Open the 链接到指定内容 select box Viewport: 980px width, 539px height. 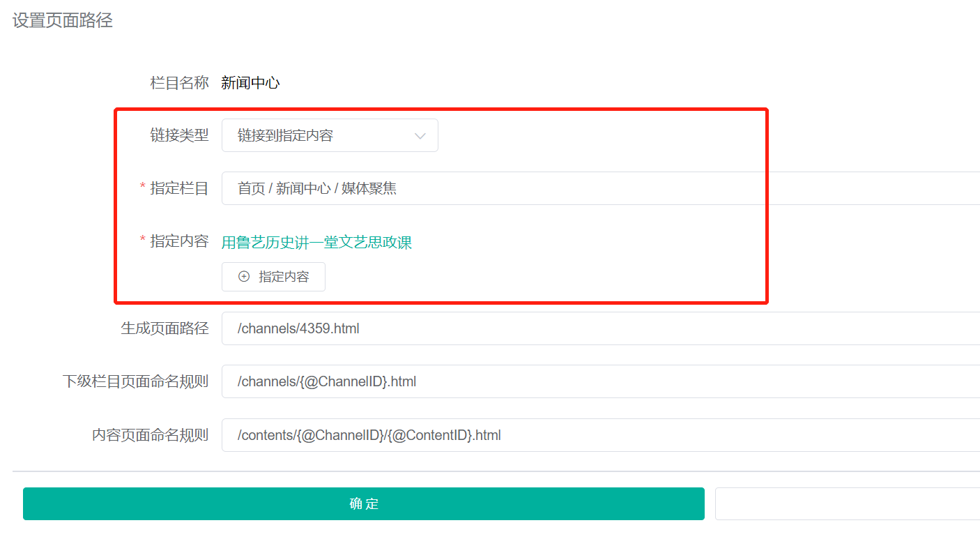pyautogui.click(x=321, y=136)
